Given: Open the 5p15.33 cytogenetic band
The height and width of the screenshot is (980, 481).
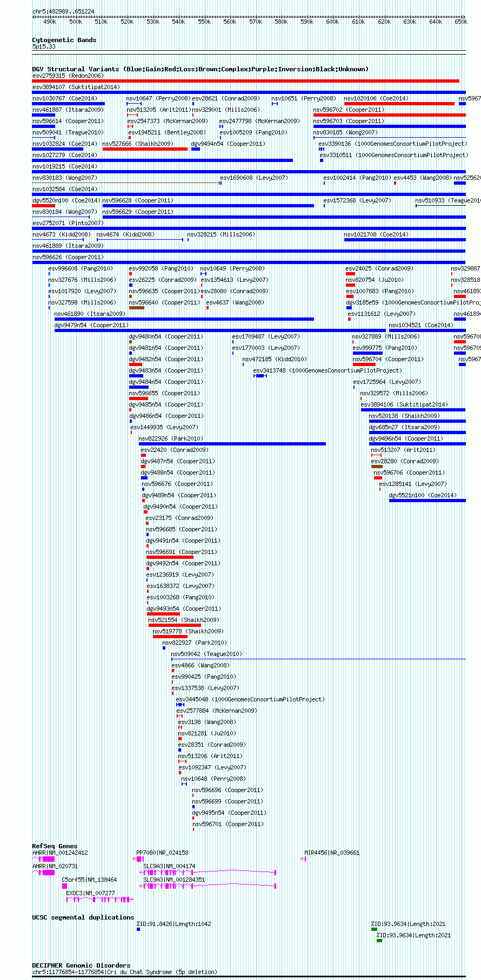Looking at the screenshot, I should click(44, 47).
